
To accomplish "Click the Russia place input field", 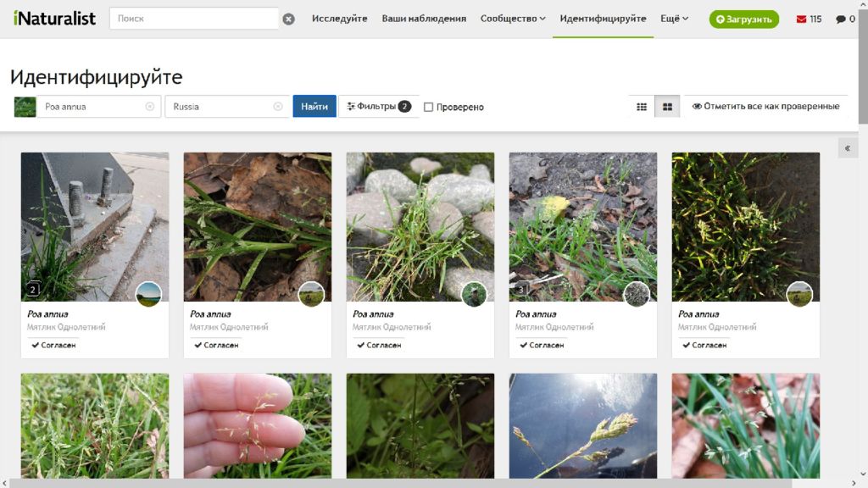I will [x=227, y=106].
